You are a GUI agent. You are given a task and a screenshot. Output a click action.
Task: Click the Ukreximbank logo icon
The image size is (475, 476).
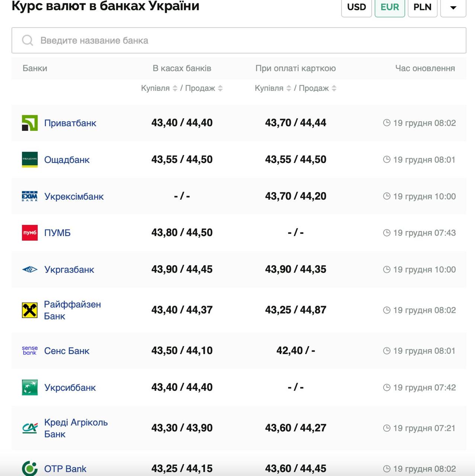[30, 196]
